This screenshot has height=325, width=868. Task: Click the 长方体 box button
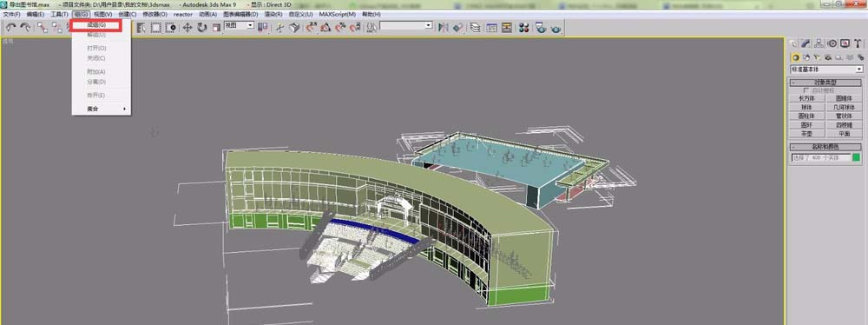point(806,99)
